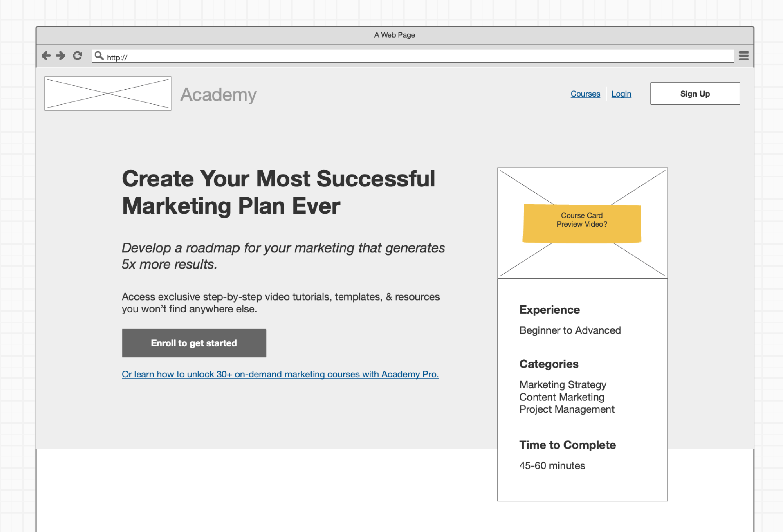
Task: Open the browser hamburger menu
Action: [744, 56]
